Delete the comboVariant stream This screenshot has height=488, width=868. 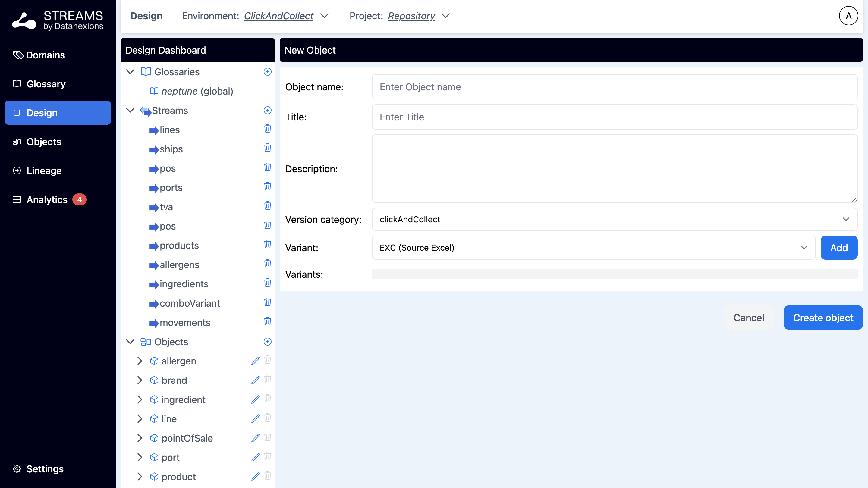pos(267,302)
